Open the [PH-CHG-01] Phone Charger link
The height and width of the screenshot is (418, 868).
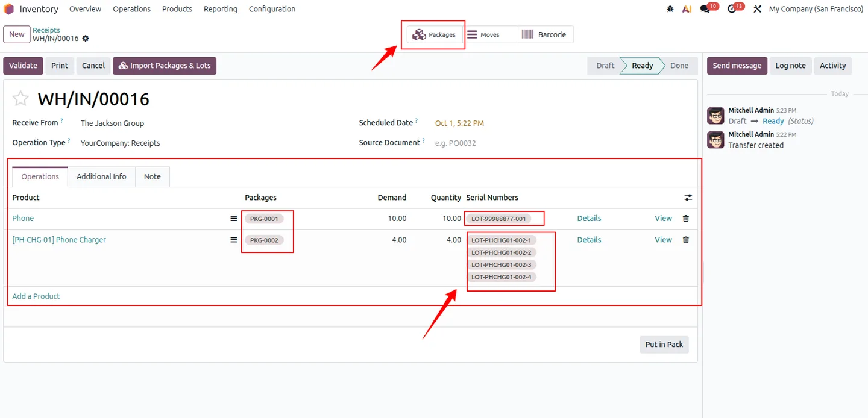pos(59,240)
